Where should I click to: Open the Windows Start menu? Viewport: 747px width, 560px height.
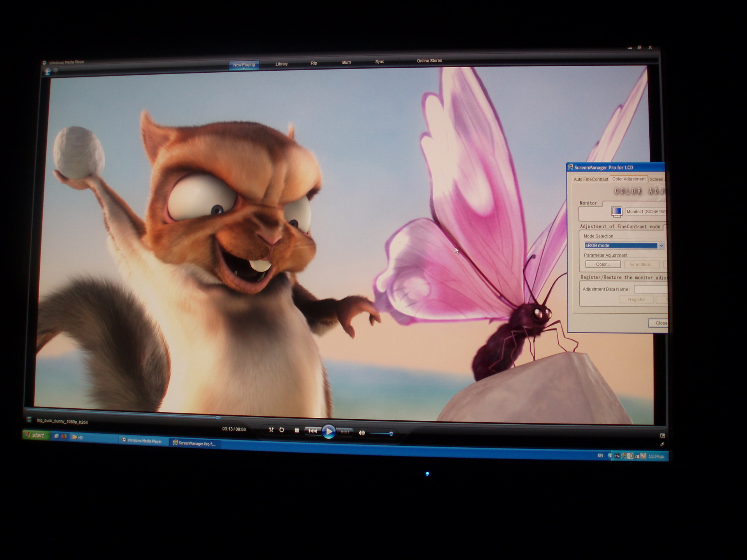(37, 435)
